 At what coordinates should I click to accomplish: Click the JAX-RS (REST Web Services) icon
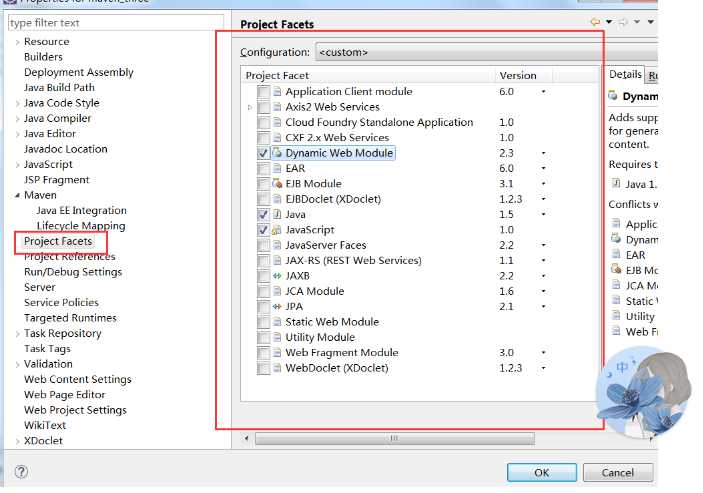(277, 260)
